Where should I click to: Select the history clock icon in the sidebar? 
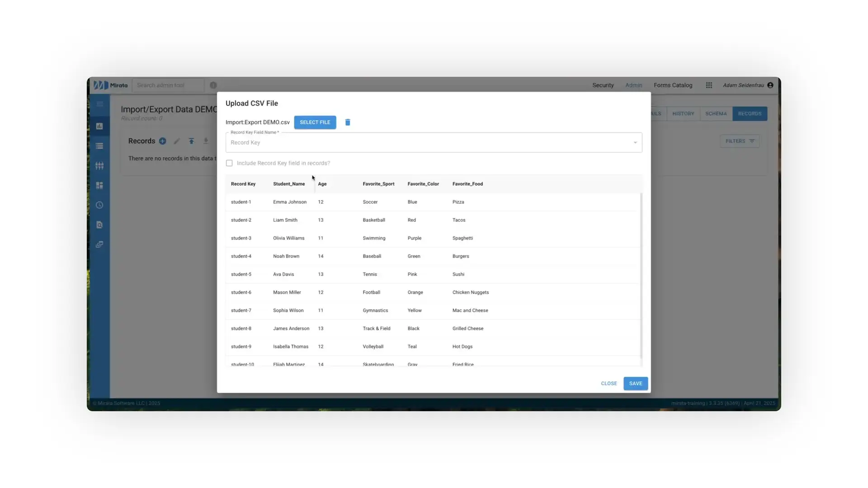coord(99,205)
